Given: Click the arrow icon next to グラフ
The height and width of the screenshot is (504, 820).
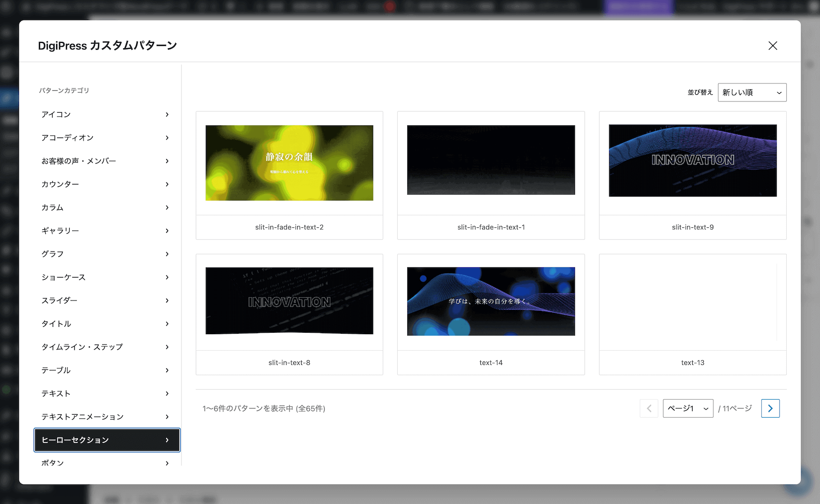Looking at the screenshot, I should tap(167, 254).
